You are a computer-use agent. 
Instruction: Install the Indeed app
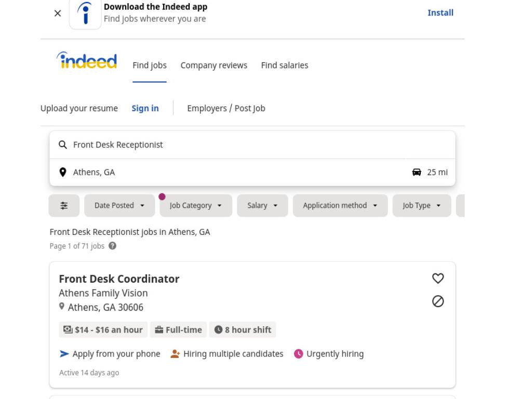click(x=441, y=12)
